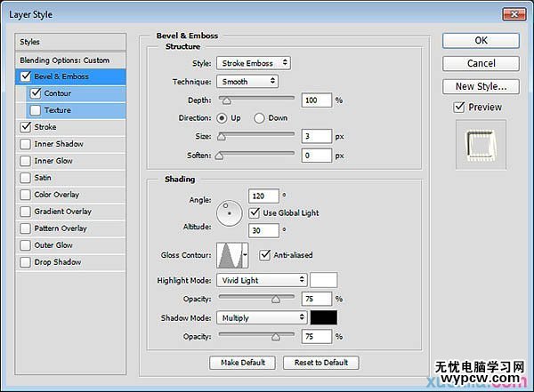Open the black Shadow color swatch
Screen dimensions: 534x392
[x=324, y=317]
